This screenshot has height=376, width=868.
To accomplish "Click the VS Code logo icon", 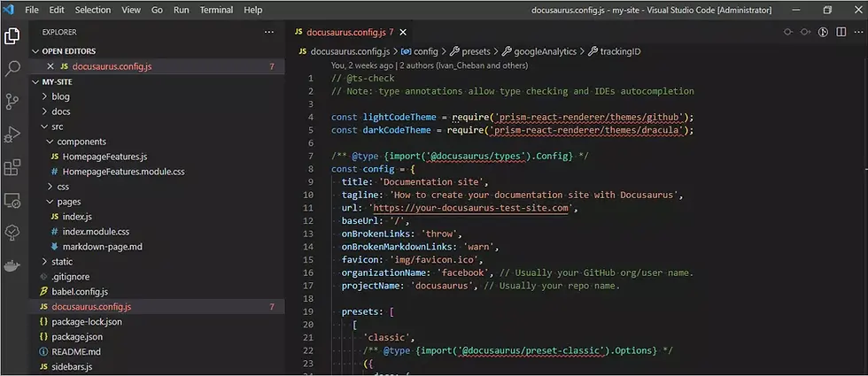I will coord(9,10).
